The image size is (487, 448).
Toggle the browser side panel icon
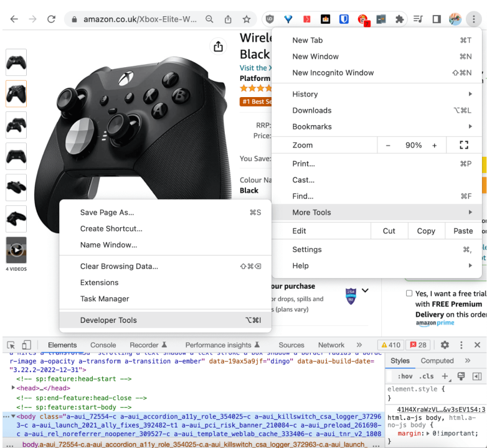tap(437, 19)
